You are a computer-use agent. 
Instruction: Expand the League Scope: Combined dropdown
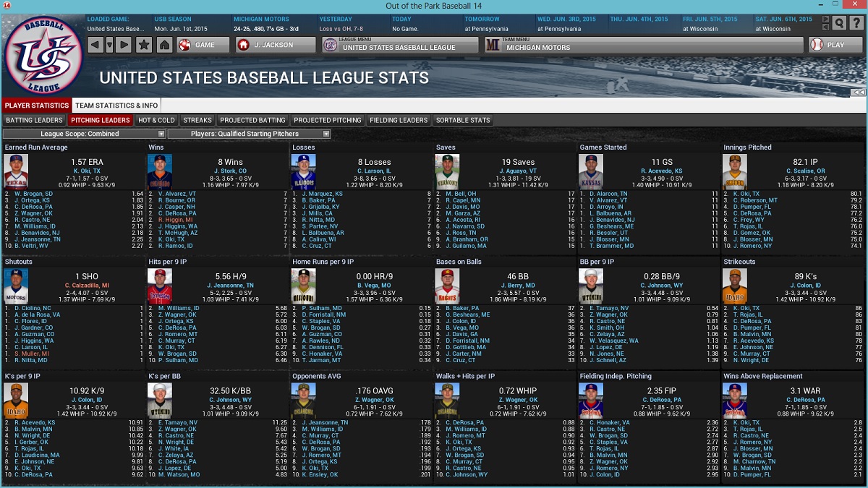85,134
